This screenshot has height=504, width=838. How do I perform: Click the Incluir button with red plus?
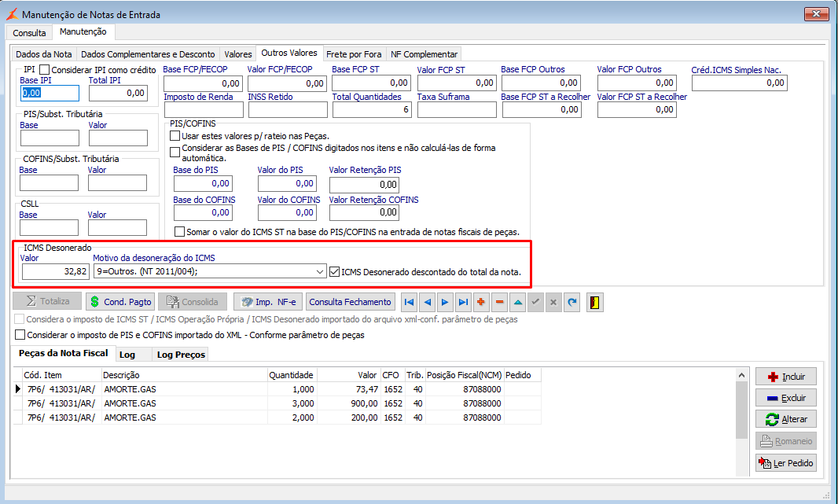point(786,377)
